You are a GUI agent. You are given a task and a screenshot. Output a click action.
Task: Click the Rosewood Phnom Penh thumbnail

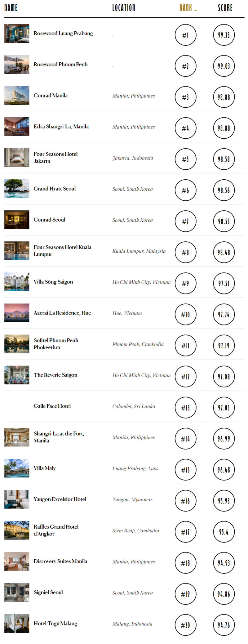point(17,65)
